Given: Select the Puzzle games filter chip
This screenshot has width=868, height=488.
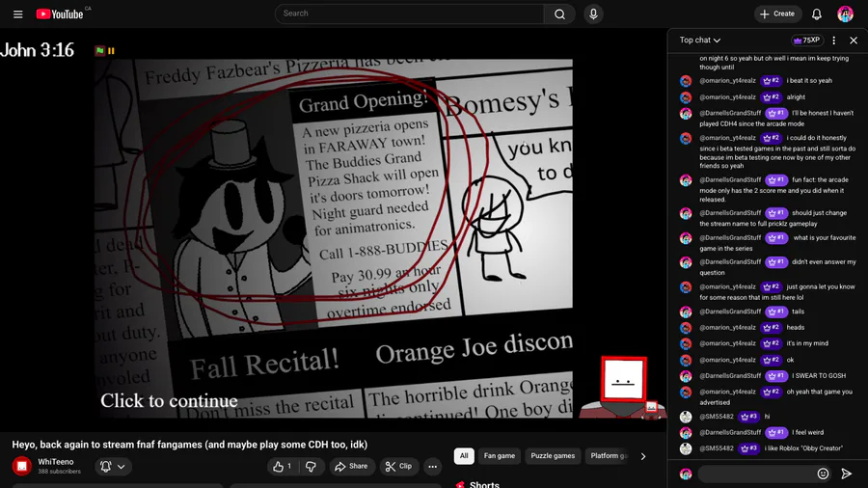Looking at the screenshot, I should pyautogui.click(x=553, y=456).
